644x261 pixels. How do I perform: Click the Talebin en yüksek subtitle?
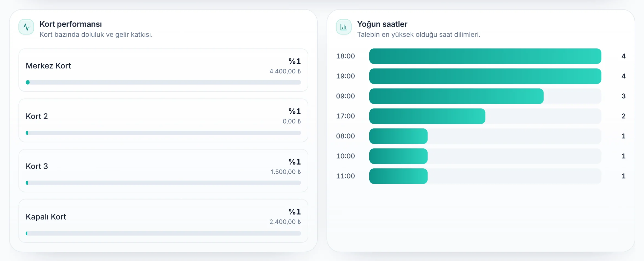pyautogui.click(x=419, y=35)
